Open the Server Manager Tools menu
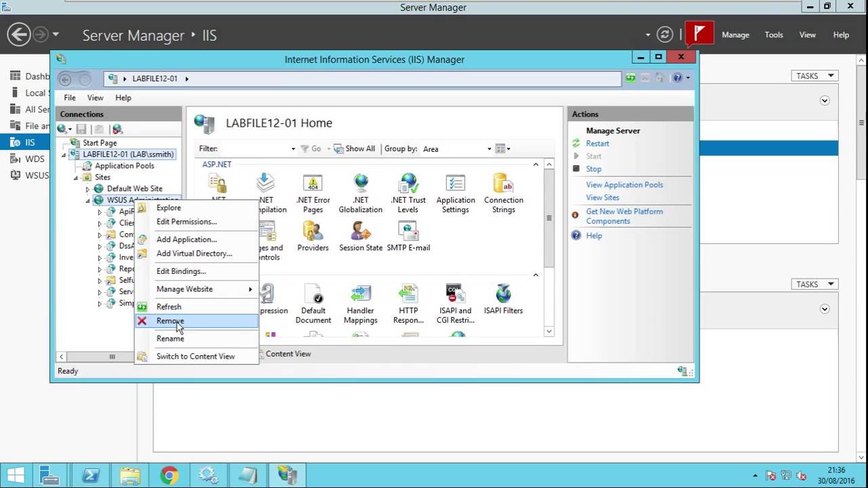Image resolution: width=868 pixels, height=488 pixels. [x=774, y=35]
